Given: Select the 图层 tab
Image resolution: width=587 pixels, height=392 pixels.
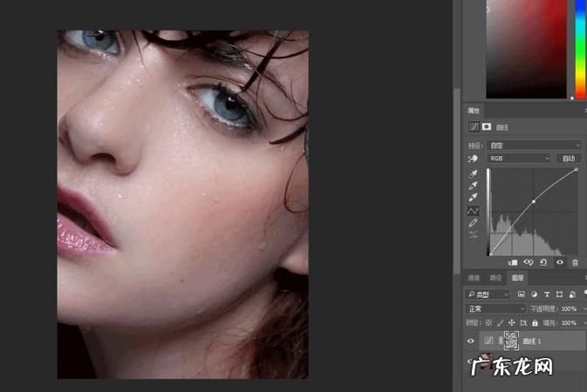Looking at the screenshot, I should click(517, 278).
